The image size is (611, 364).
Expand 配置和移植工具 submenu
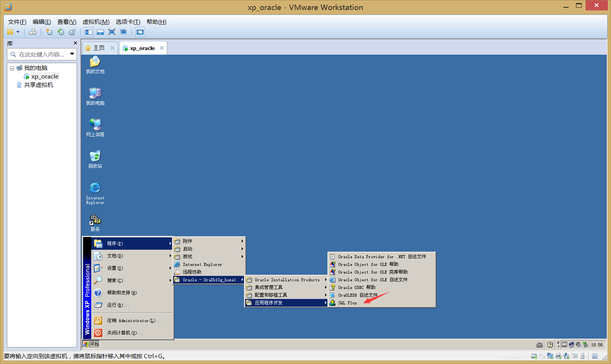[x=286, y=295]
